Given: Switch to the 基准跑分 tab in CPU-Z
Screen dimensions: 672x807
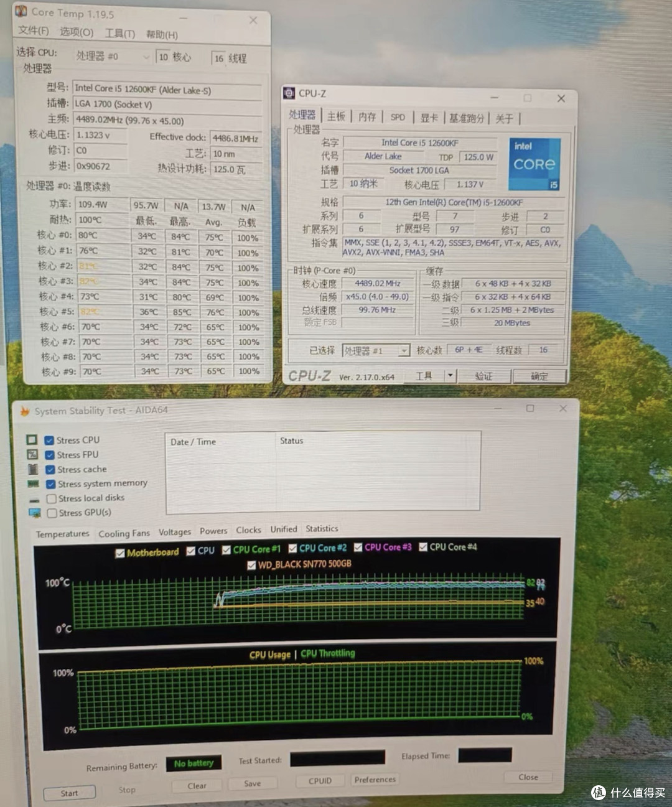Looking at the screenshot, I should click(467, 118).
